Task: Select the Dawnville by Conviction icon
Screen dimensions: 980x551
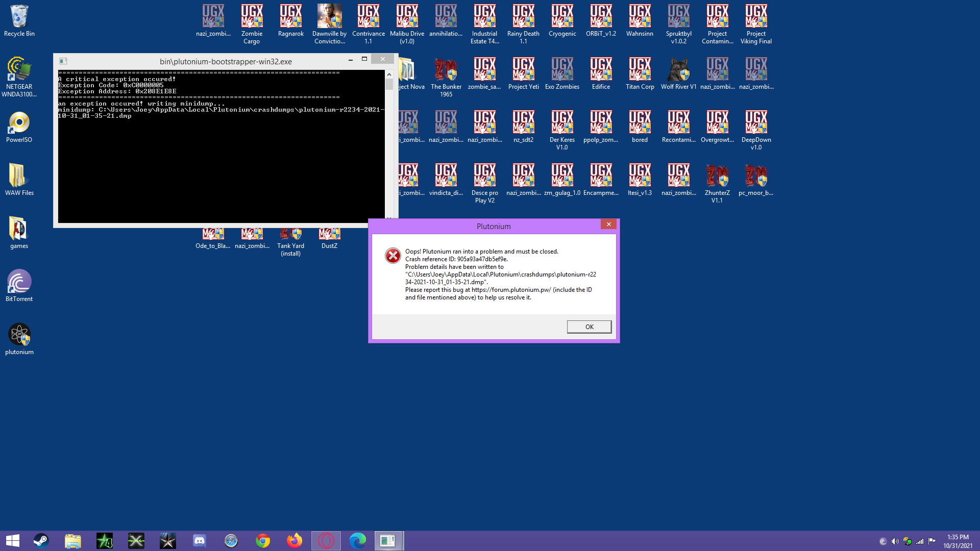Action: pos(330,24)
